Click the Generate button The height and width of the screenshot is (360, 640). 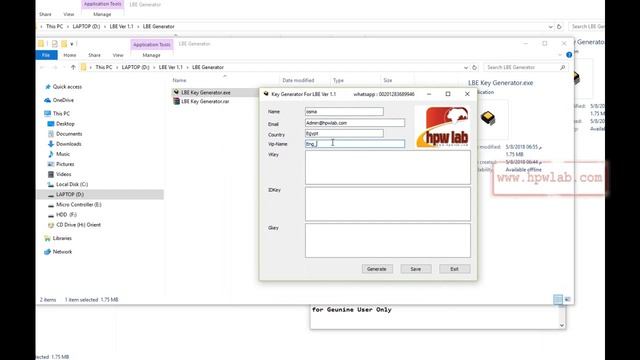coord(377,269)
